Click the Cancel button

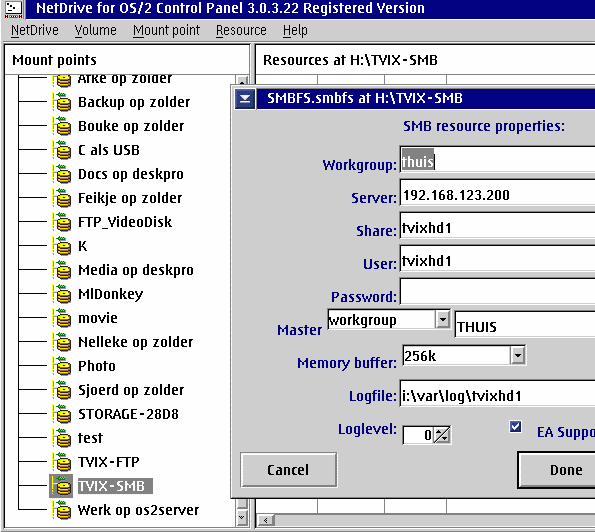[x=288, y=470]
